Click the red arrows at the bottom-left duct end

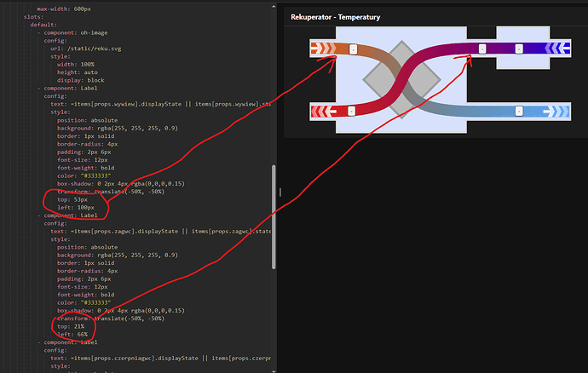click(323, 112)
